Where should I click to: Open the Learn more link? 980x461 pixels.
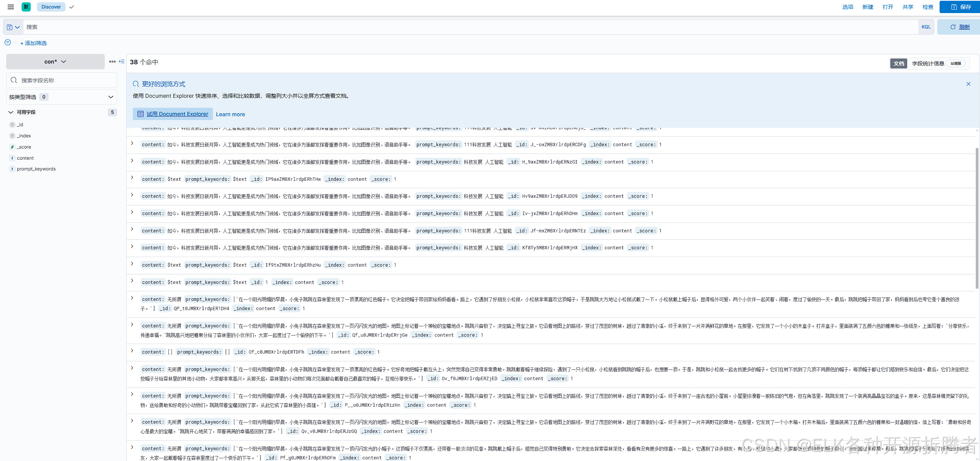tap(230, 114)
